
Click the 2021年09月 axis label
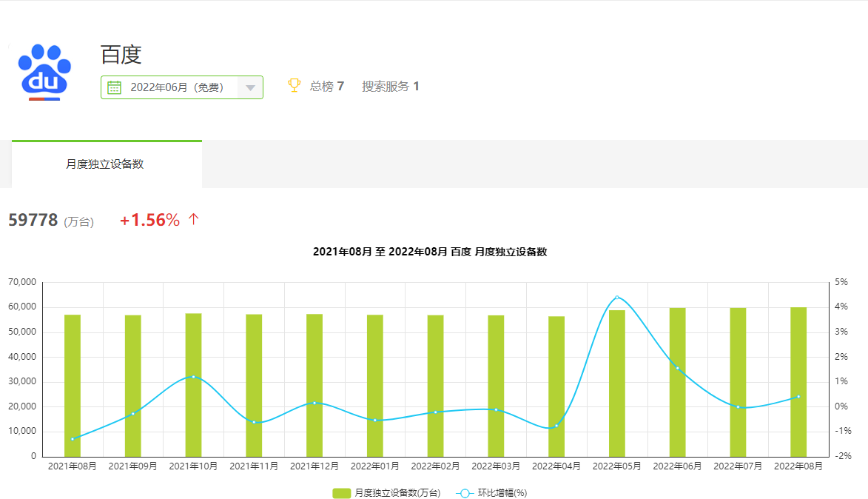click(x=133, y=466)
